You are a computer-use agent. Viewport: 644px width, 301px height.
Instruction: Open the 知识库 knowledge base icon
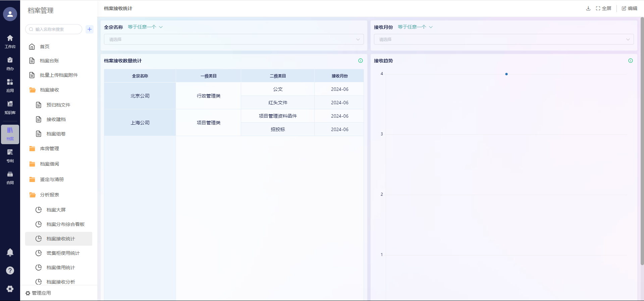click(10, 107)
